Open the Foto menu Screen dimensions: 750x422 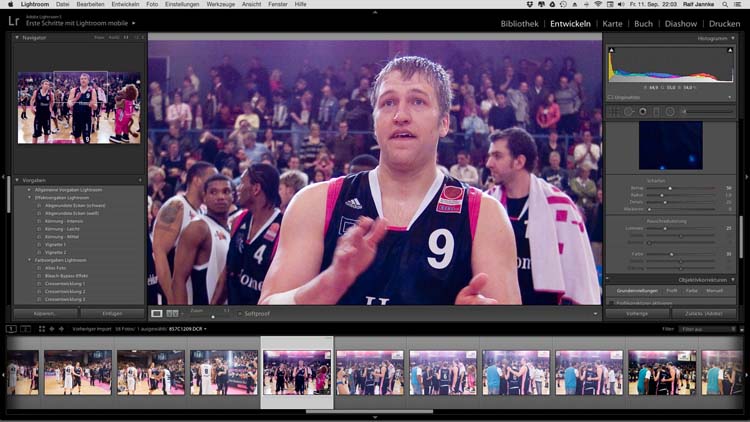point(152,4)
